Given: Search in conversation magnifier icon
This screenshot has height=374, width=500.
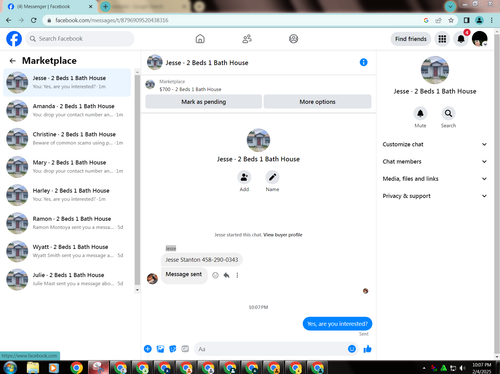Looking at the screenshot, I should pos(448,113).
